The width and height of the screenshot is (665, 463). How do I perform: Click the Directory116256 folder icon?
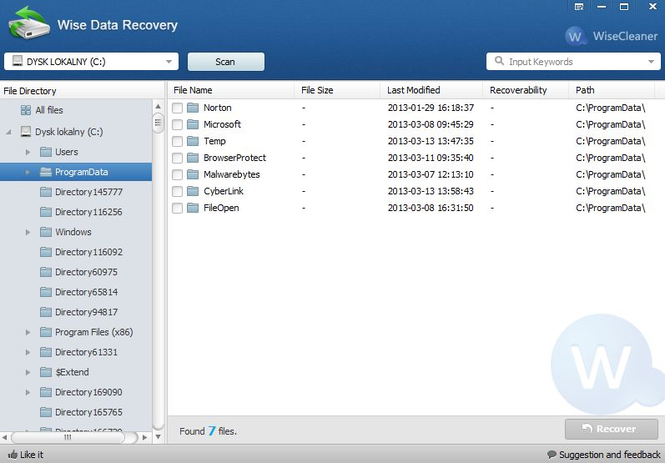pyautogui.click(x=46, y=212)
